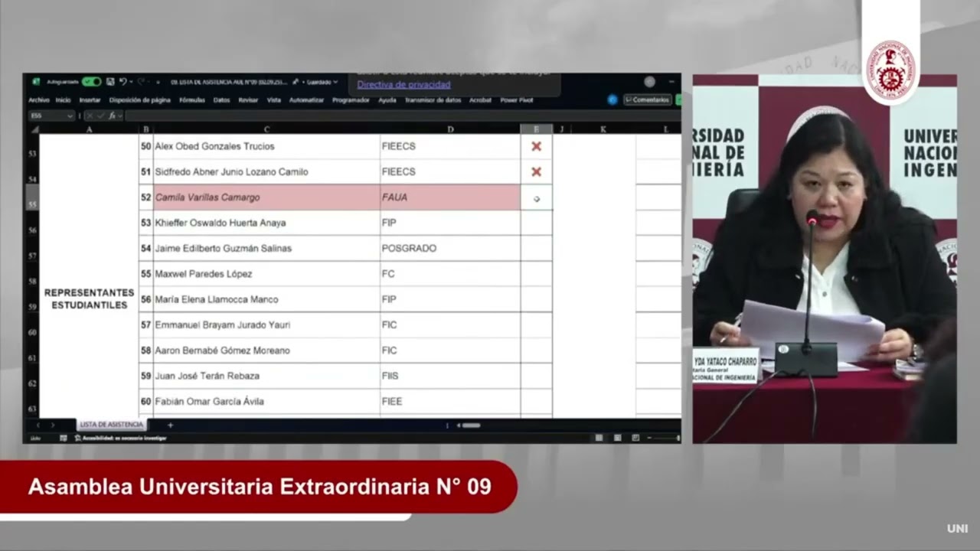Click the red X for Sidfredo Abner Junio Lozano
980x551 pixels.
point(536,171)
